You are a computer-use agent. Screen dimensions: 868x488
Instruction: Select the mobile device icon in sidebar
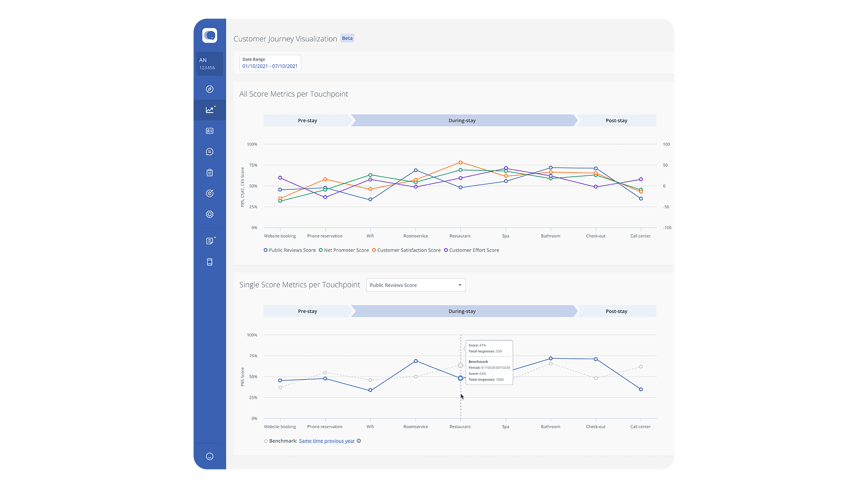point(209,262)
